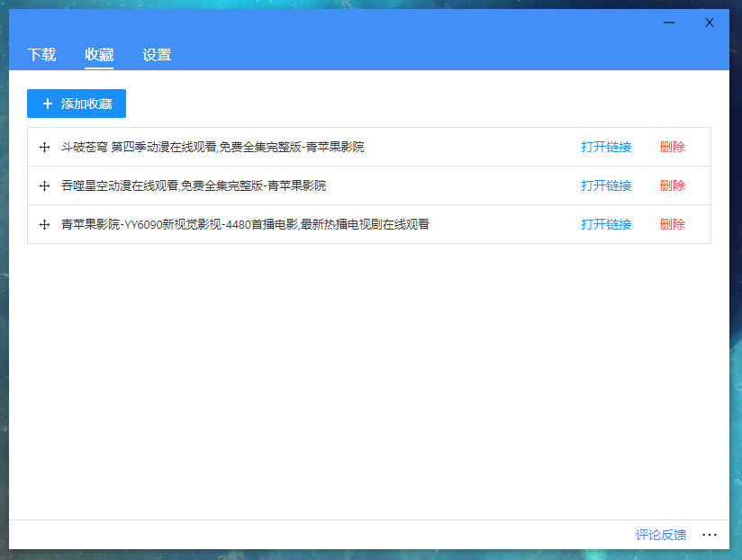Image resolution: width=742 pixels, height=560 pixels.
Task: Delete the 青苹果影院-YY6090 bookmark
Action: pos(672,225)
